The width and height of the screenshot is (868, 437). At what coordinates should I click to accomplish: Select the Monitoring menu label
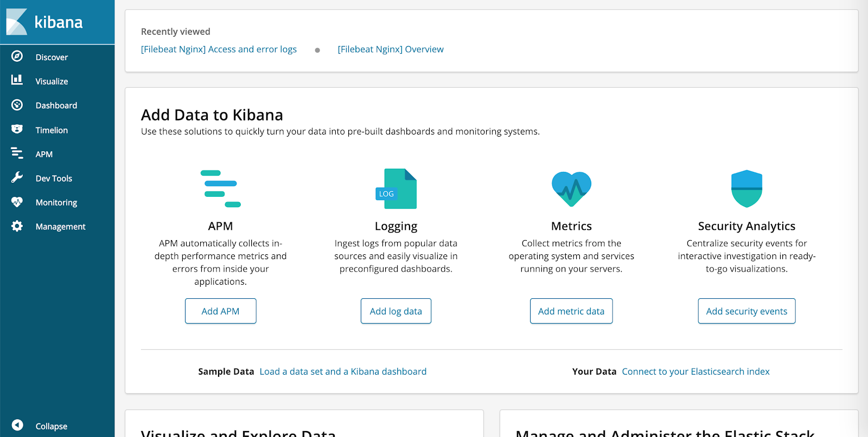[56, 202]
